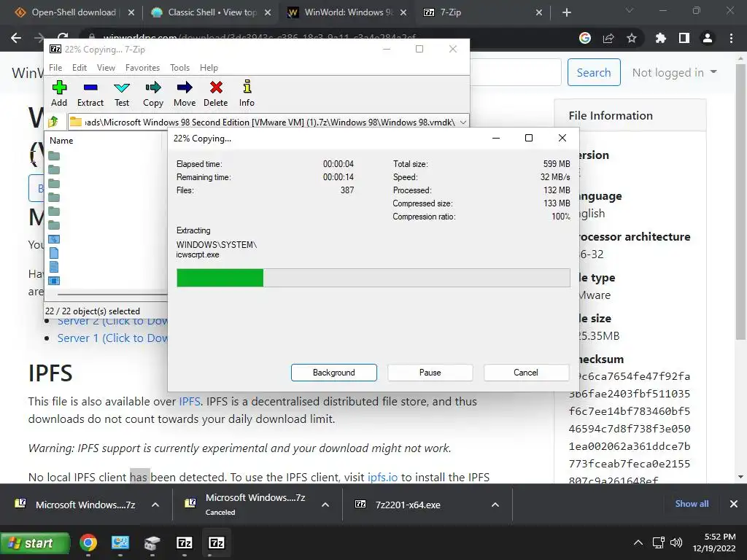Open the File menu in 7-Zip
Viewport: 747px width, 560px height.
[55, 68]
